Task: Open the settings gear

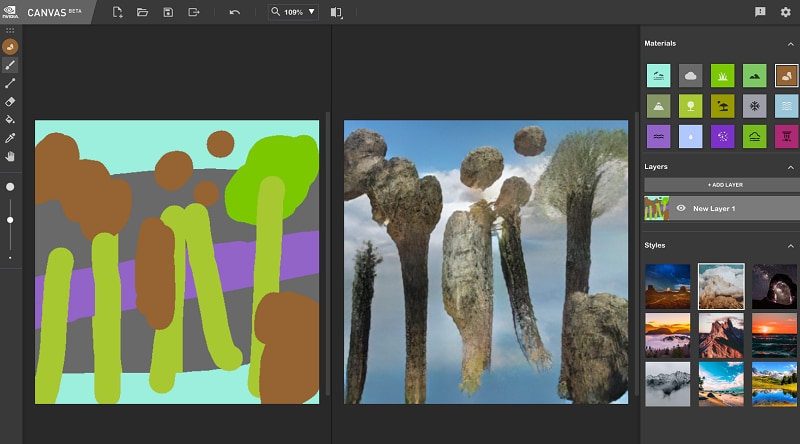Action: click(x=785, y=12)
